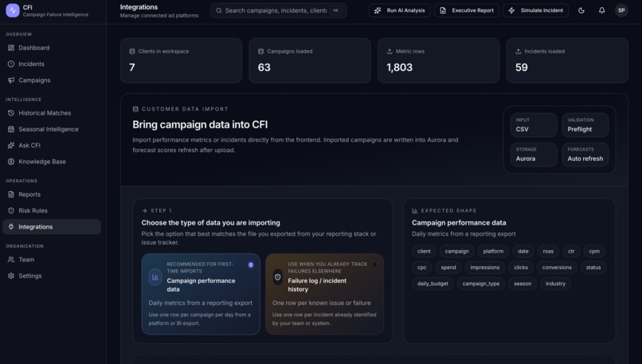
Task: Click the Campaign performance data card
Action: pos(201,294)
